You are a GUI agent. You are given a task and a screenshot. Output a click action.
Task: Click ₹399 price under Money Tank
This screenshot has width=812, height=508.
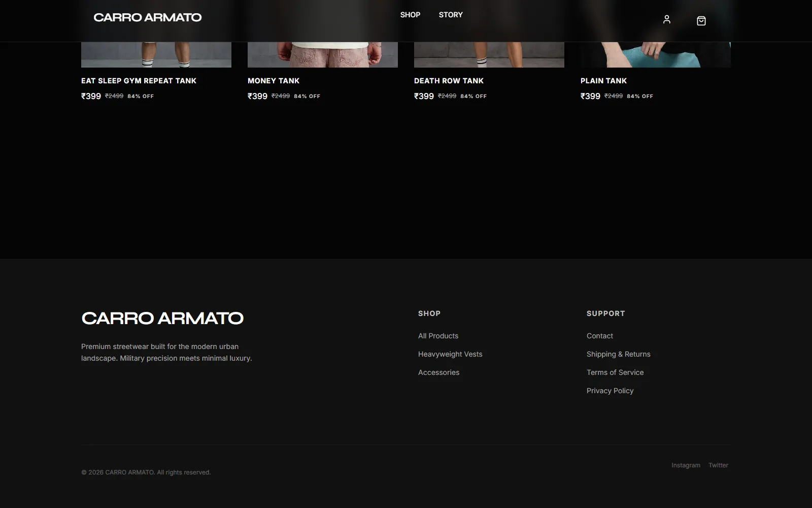257,96
